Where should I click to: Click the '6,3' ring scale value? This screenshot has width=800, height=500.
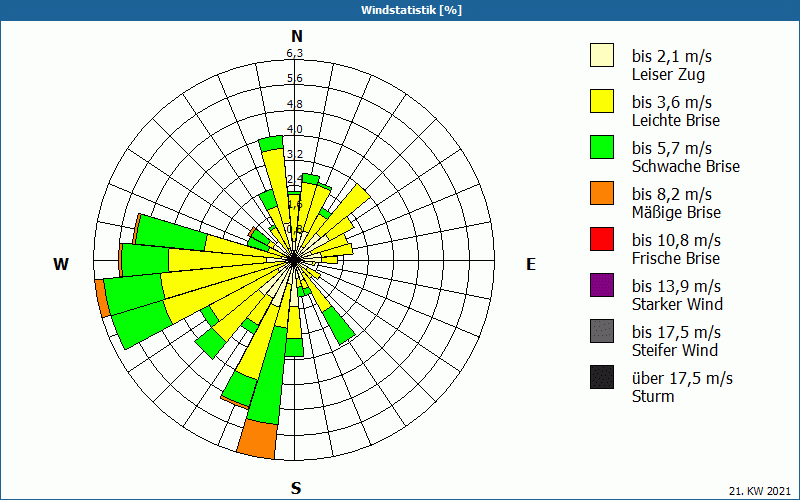pos(294,53)
